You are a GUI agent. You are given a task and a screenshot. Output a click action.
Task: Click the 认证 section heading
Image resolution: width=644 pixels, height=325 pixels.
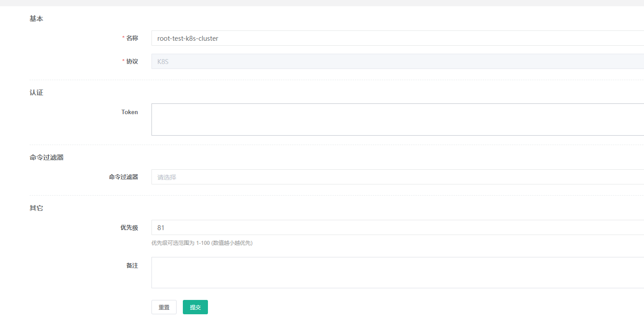[x=36, y=93]
